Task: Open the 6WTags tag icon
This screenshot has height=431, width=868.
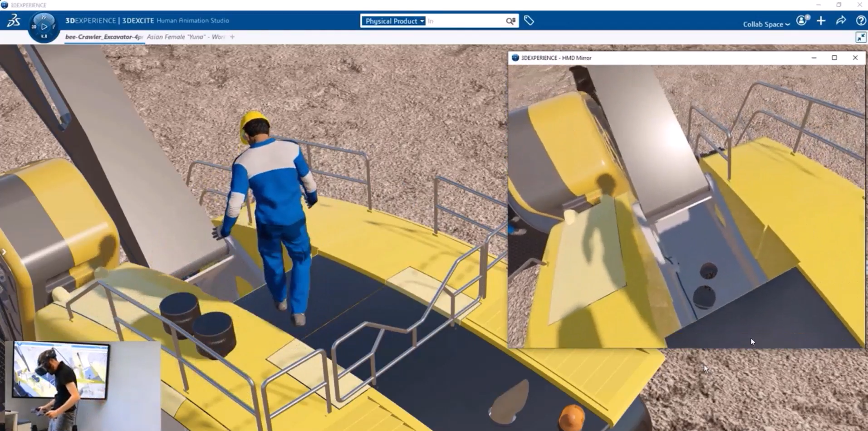Action: [529, 20]
